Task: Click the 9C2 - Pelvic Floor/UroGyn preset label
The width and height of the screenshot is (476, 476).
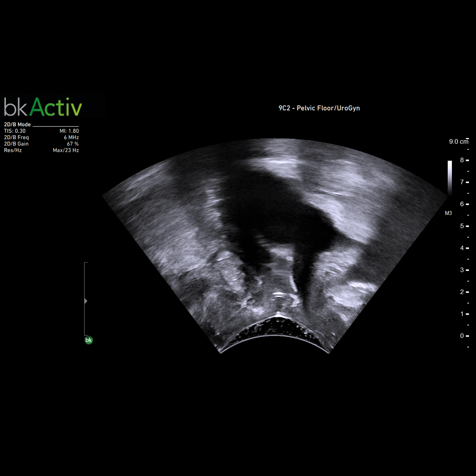Action: tap(319, 108)
